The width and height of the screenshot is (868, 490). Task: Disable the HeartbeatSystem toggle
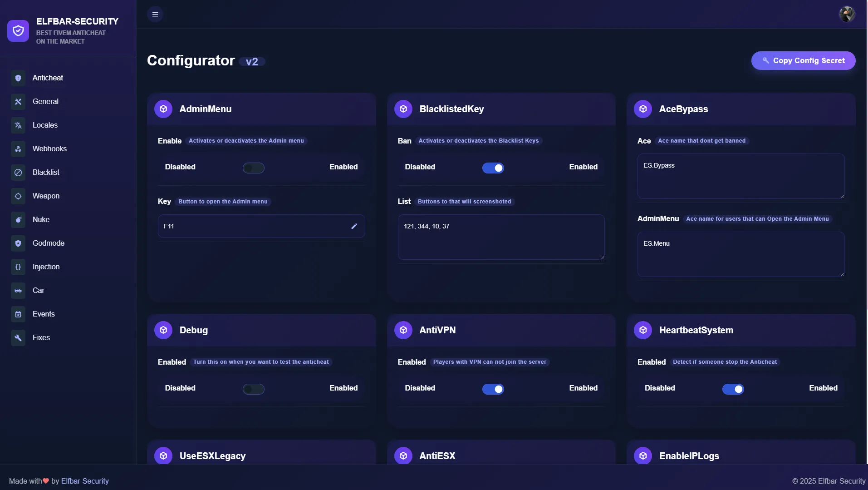click(734, 389)
